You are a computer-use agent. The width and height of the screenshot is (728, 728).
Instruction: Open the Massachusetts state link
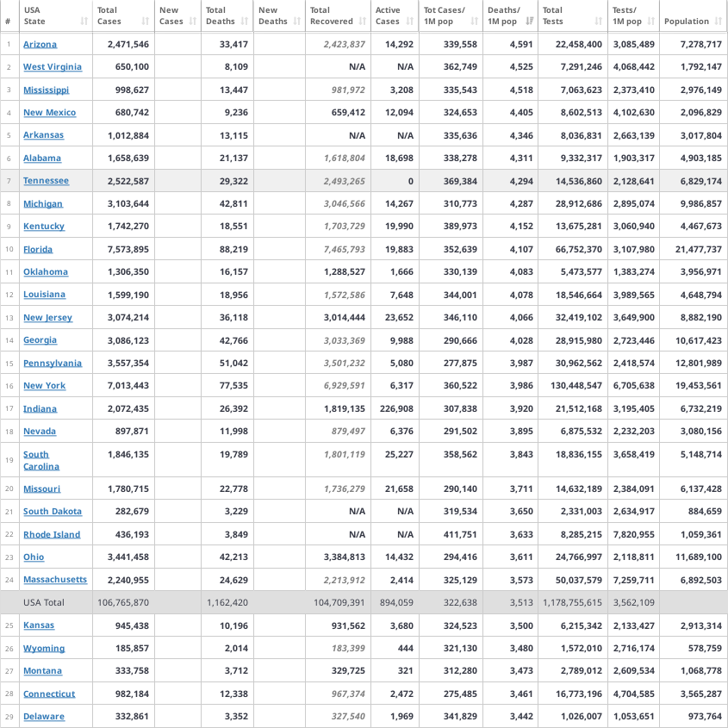coord(55,580)
